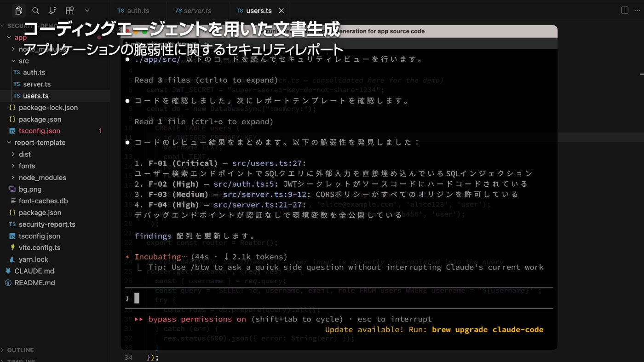The height and width of the screenshot is (362, 644).
Task: Open the tsconfig.json file with error badge
Action: (x=39, y=131)
